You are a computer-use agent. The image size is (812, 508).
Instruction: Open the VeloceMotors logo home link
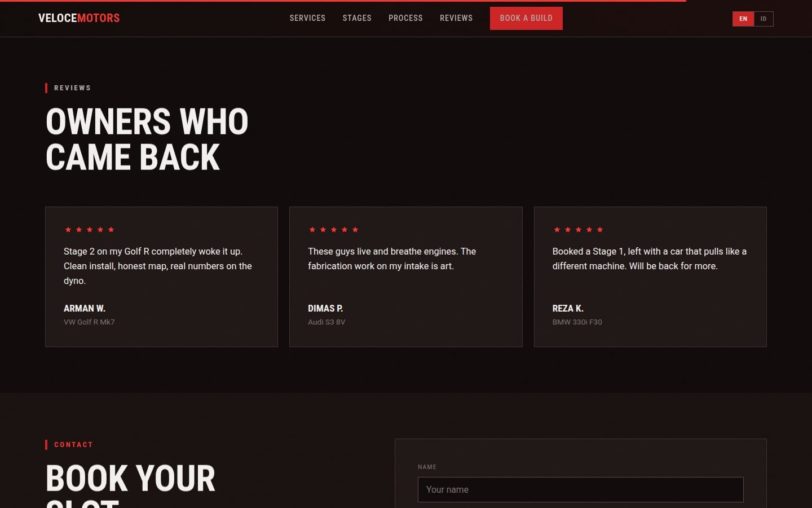[x=79, y=18]
